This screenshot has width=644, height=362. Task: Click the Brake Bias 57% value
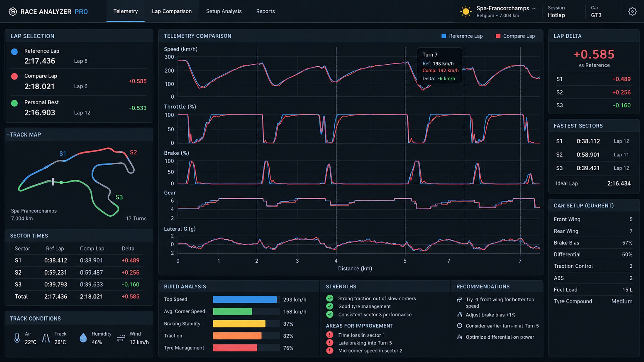click(627, 243)
